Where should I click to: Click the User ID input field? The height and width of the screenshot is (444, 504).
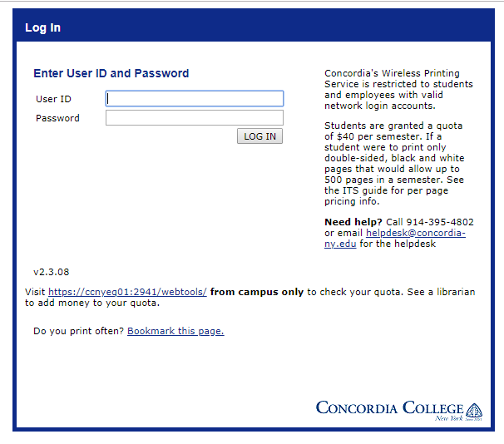(195, 99)
